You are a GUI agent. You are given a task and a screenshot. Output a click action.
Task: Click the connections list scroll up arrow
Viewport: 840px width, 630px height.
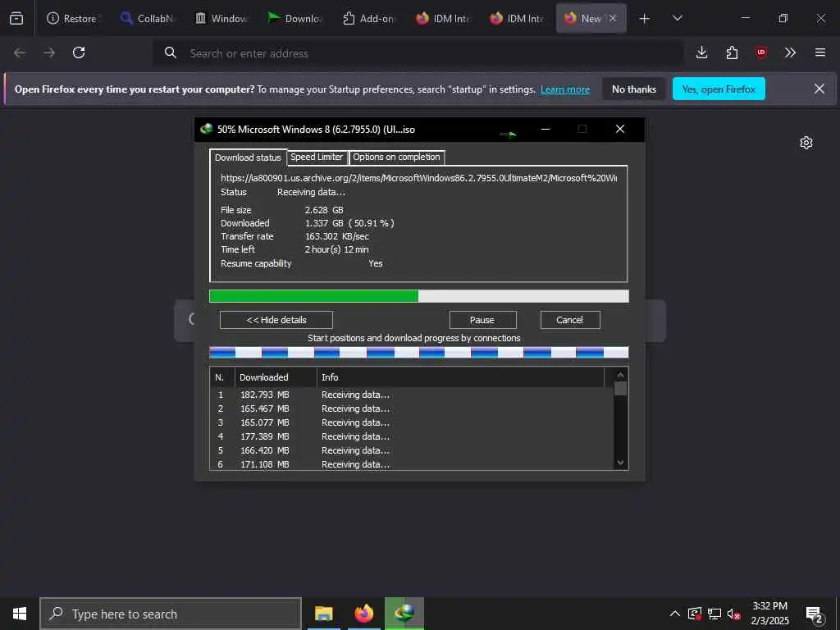point(620,375)
